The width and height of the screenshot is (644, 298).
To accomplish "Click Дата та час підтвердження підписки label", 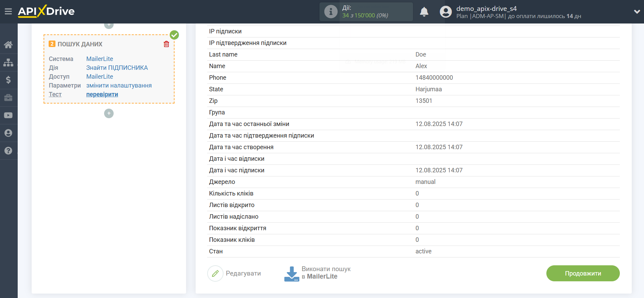I will [261, 136].
